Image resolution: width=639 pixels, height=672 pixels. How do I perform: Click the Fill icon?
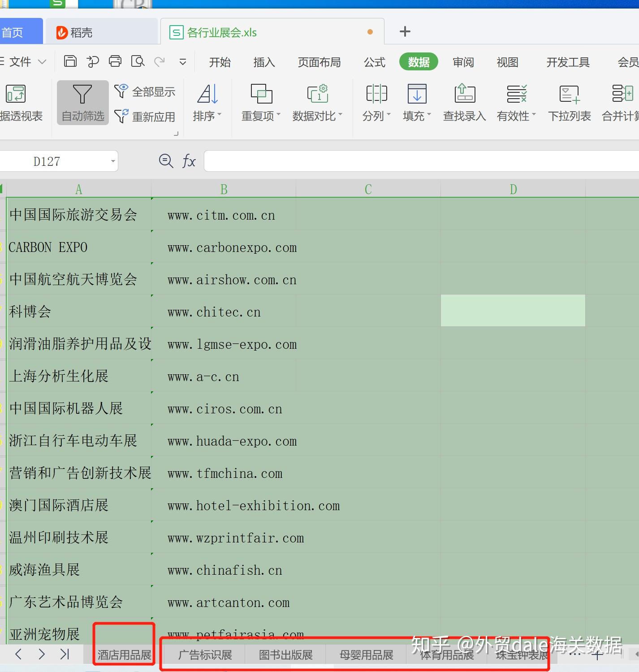coord(417,94)
